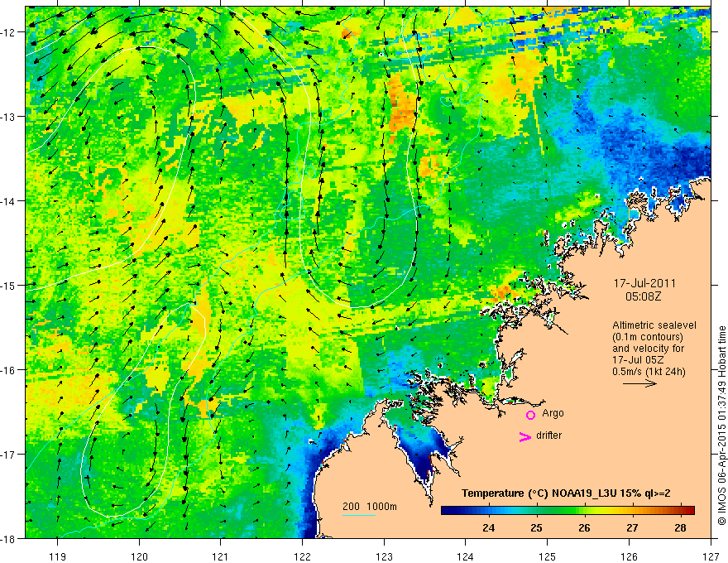Click the '17-Jul 05Z' caption line
Screen dimensions: 728x563
click(x=638, y=360)
